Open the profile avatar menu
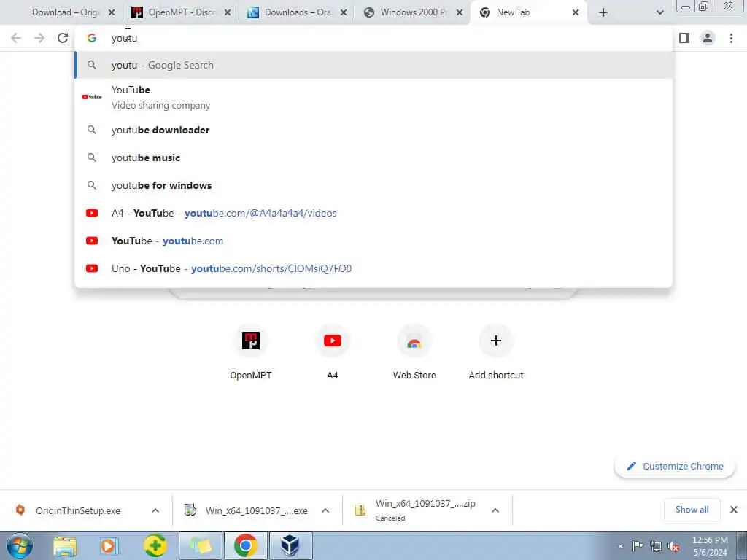The image size is (747, 560). (x=708, y=38)
